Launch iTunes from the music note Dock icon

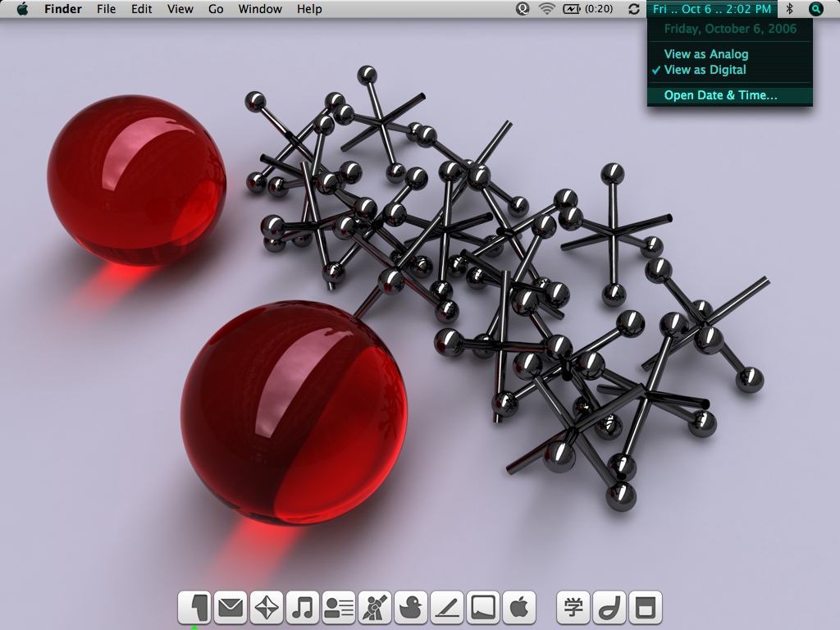coord(303,608)
